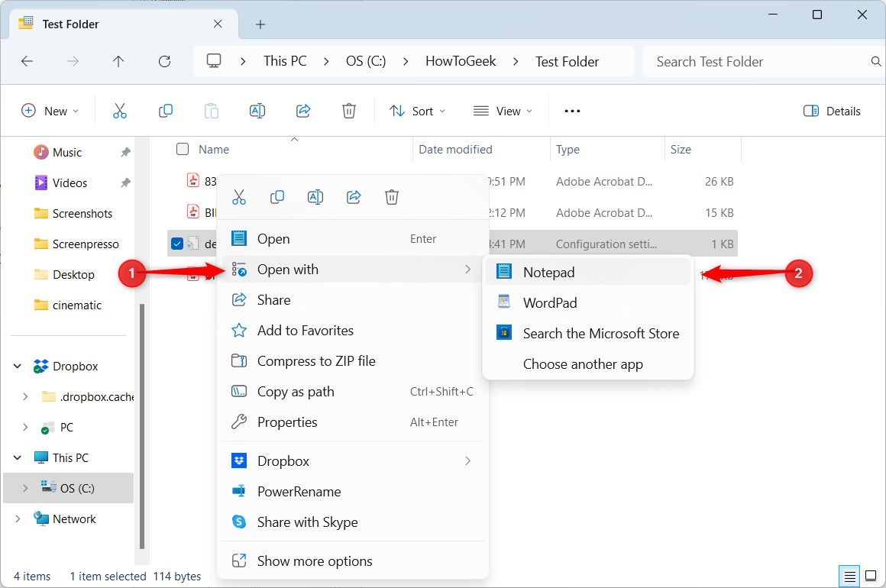This screenshot has width=886, height=588.
Task: Select Search the Microsoft Store
Action: click(587, 333)
